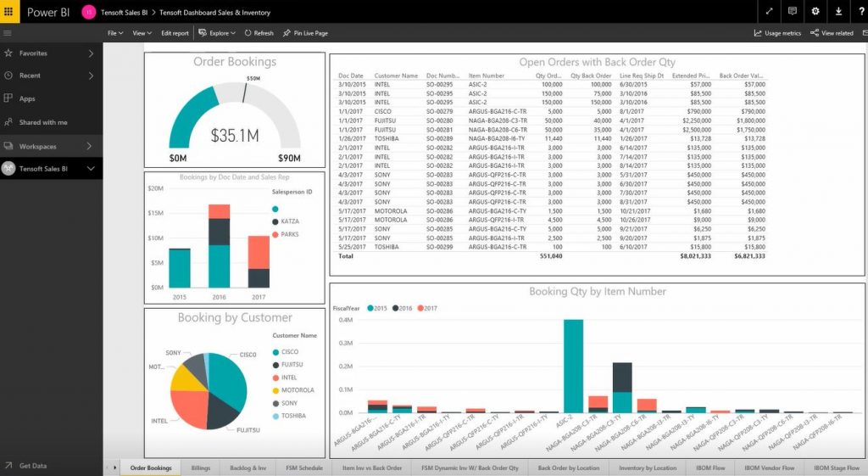Expand the Workspaces flyout chevron

(x=89, y=146)
